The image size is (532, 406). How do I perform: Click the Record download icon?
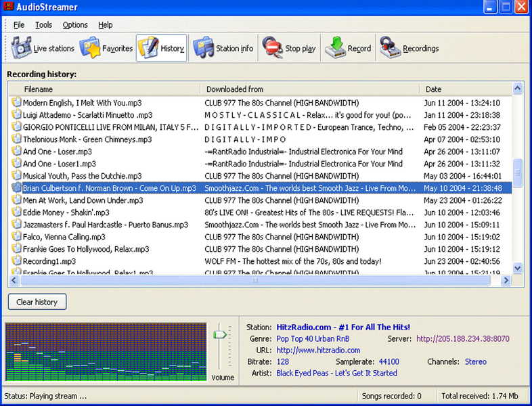tap(335, 47)
